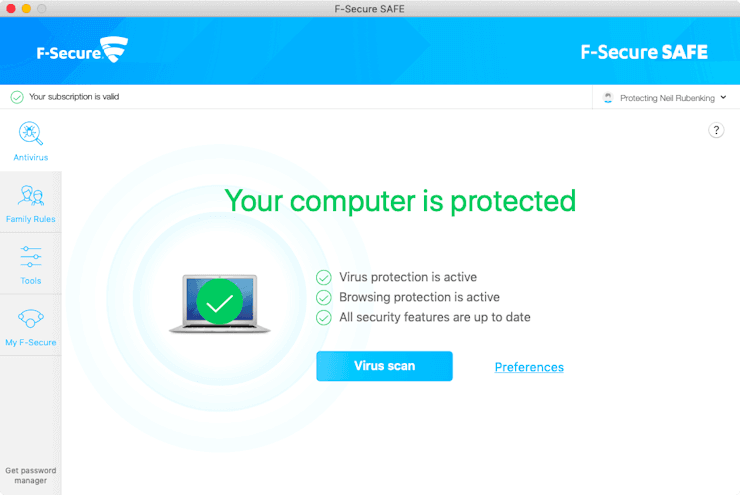Click the subscription valid checkmark icon
The width and height of the screenshot is (740, 495).
[17, 97]
